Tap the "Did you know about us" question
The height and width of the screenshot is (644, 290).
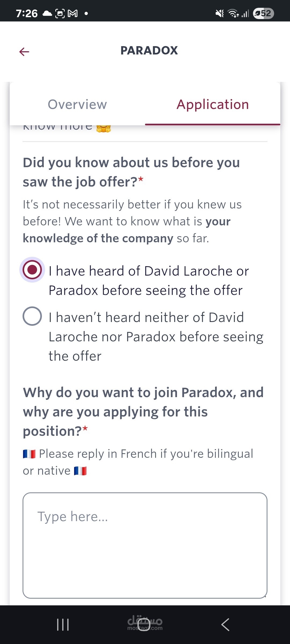(132, 172)
